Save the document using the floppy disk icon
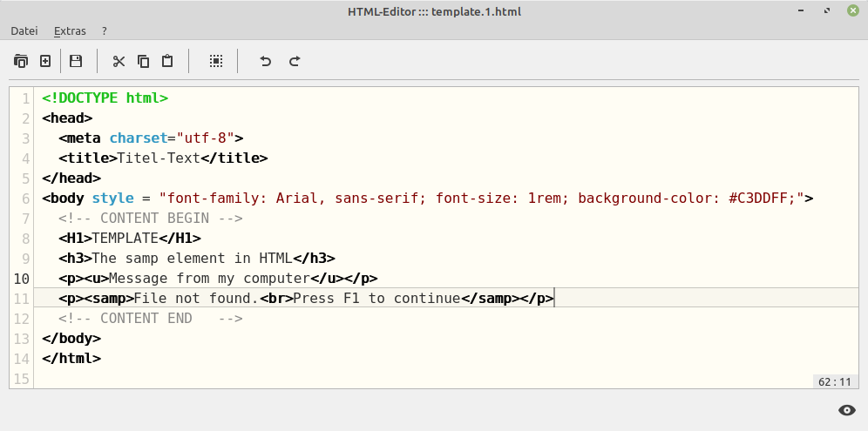 [76, 61]
